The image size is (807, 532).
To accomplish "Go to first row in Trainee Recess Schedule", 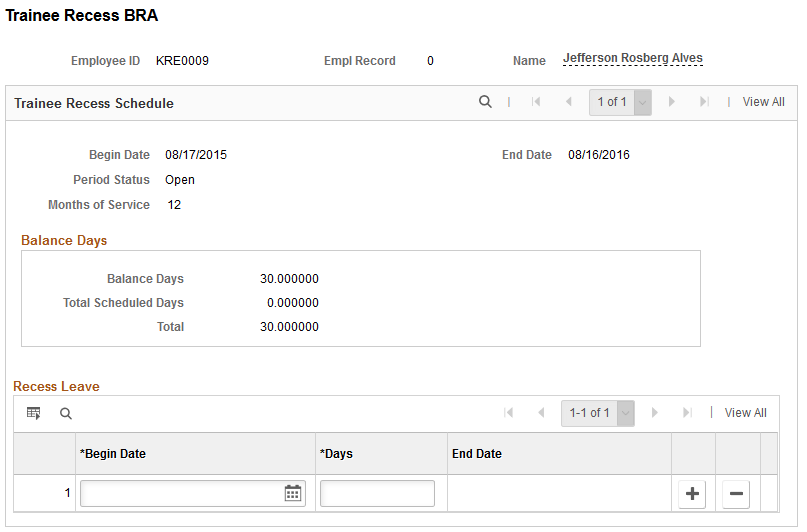I will [x=536, y=102].
